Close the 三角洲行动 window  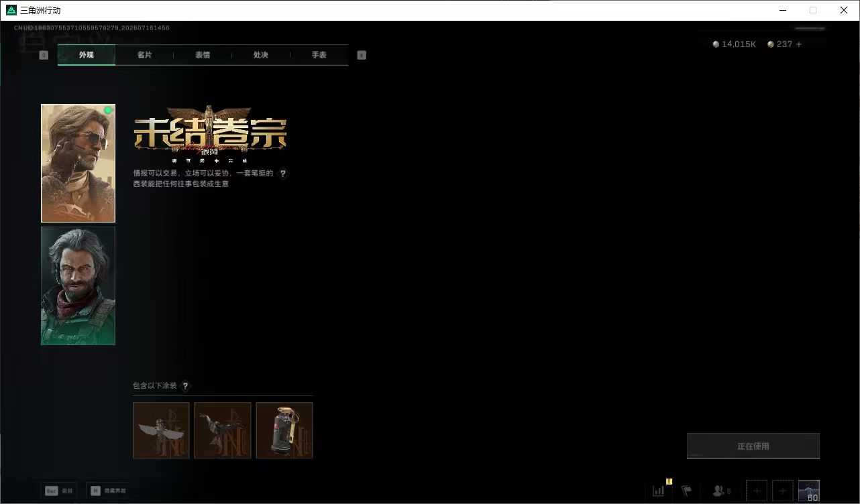pos(844,10)
